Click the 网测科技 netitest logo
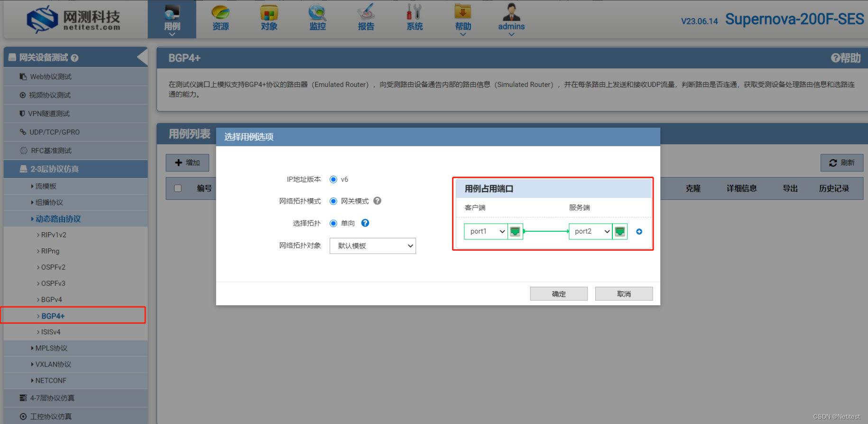This screenshot has height=424, width=868. click(74, 19)
